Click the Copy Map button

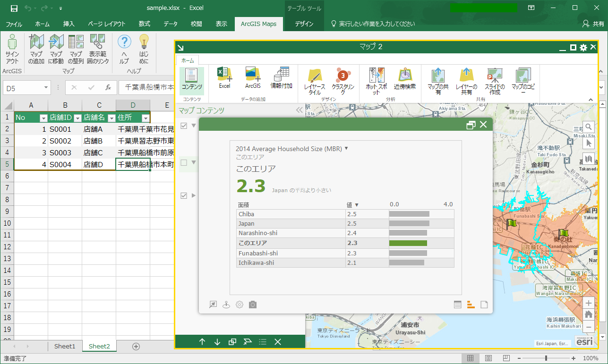pyautogui.click(x=523, y=81)
